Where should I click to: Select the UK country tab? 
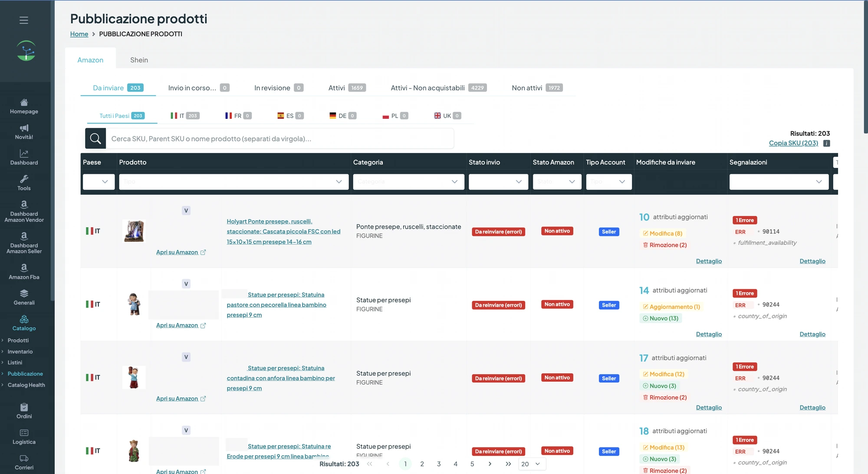447,116
